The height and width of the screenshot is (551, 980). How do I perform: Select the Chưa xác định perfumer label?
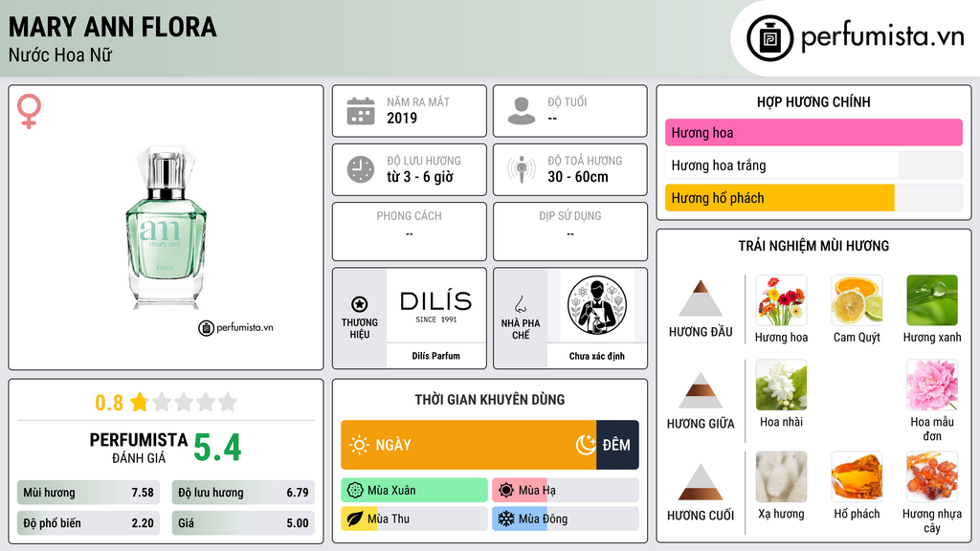[597, 356]
